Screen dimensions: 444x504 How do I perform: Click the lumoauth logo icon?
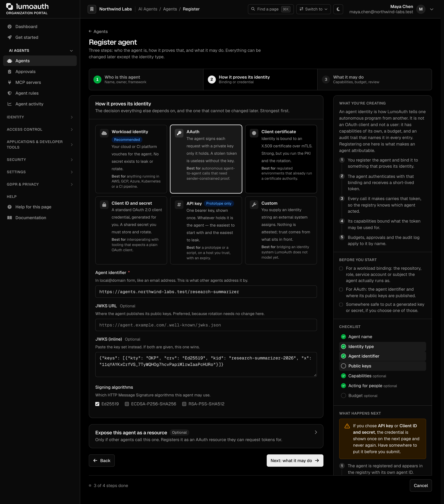coord(9,6)
